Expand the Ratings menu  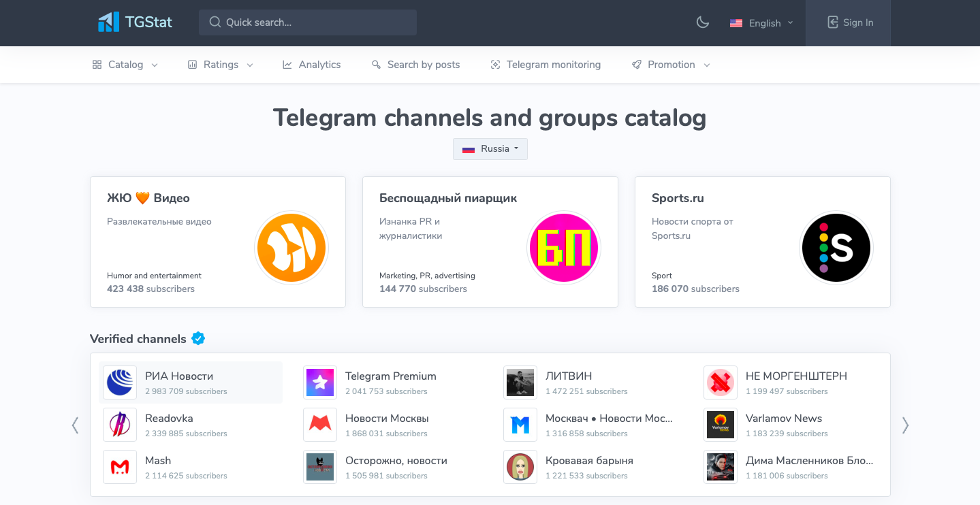(221, 65)
